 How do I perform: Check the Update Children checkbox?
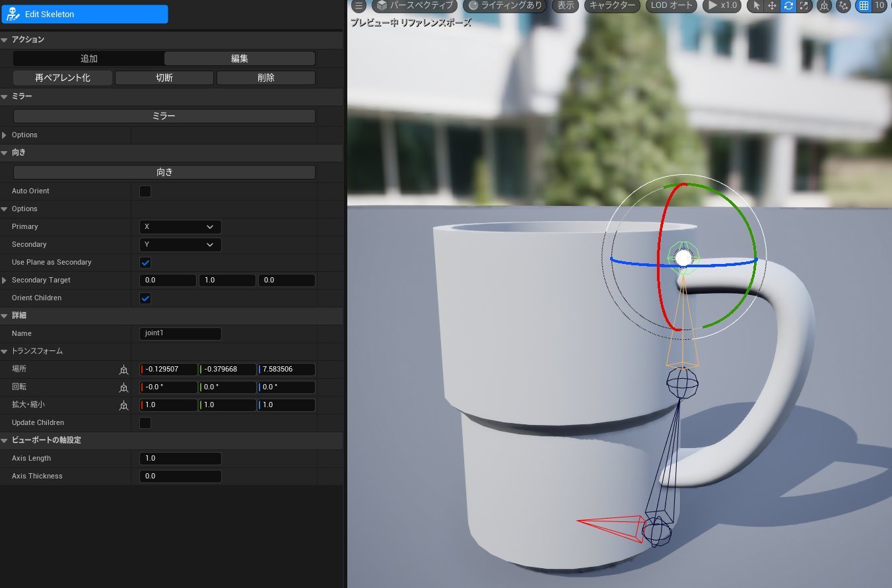pyautogui.click(x=145, y=423)
